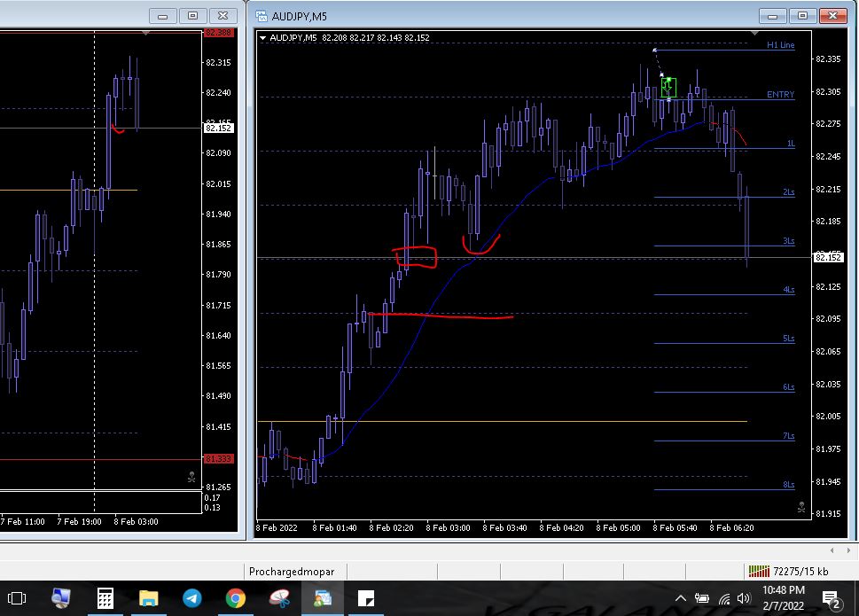Viewport: 859px width, 616px height.
Task: Click the Task View taskbar button
Action: click(17, 598)
